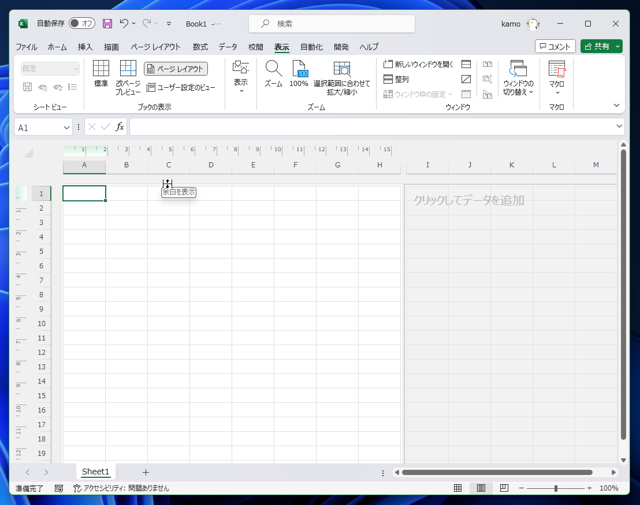Open the Name Box dropdown arrow
The width and height of the screenshot is (640, 505).
click(x=67, y=128)
